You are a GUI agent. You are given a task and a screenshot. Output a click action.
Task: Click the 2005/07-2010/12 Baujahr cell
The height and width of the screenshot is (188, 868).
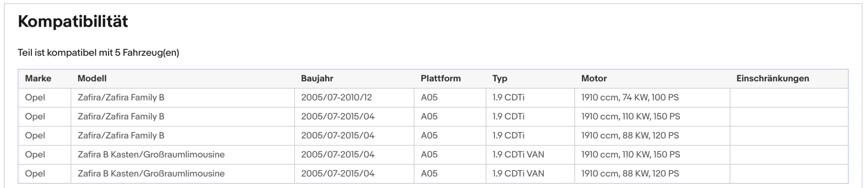click(x=354, y=97)
